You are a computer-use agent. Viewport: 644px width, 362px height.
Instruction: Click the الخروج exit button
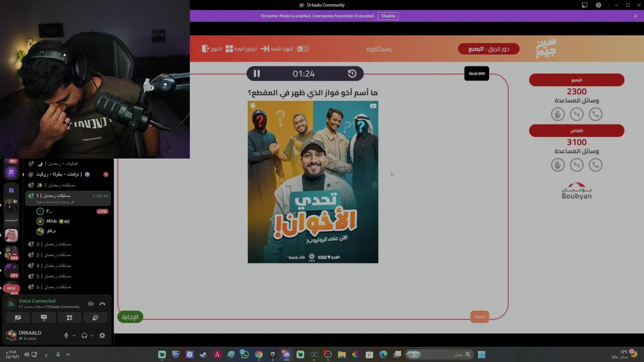(212, 49)
